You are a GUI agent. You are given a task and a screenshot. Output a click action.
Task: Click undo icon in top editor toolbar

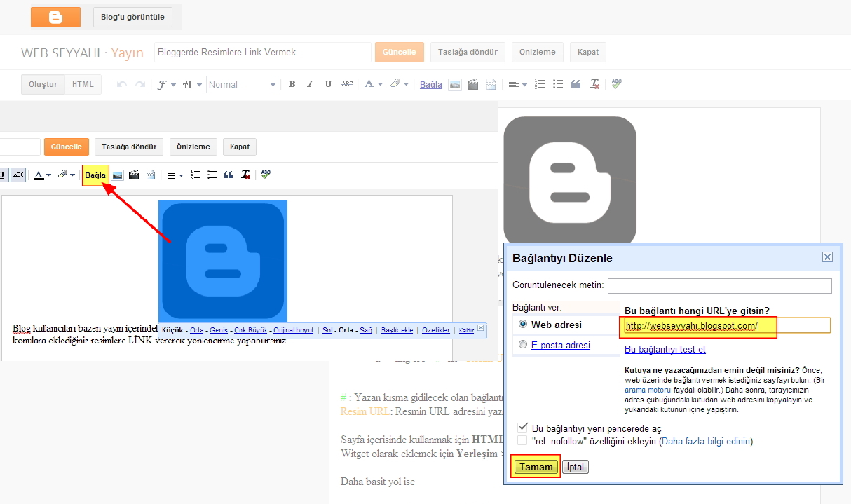122,84
